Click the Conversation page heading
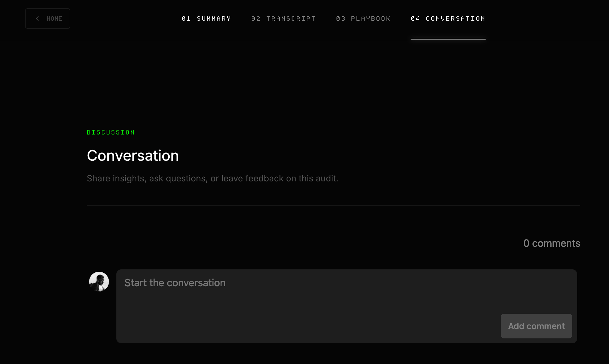Image resolution: width=609 pixels, height=364 pixels. coord(133,155)
